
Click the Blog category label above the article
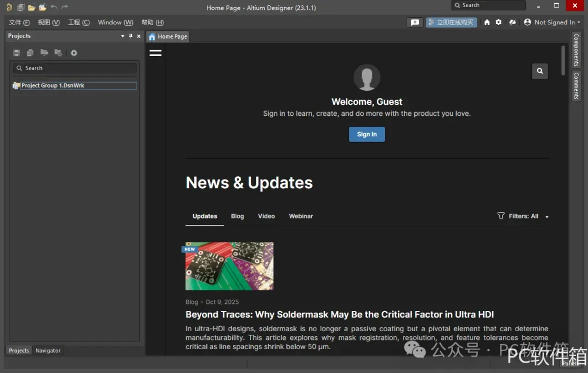click(192, 302)
